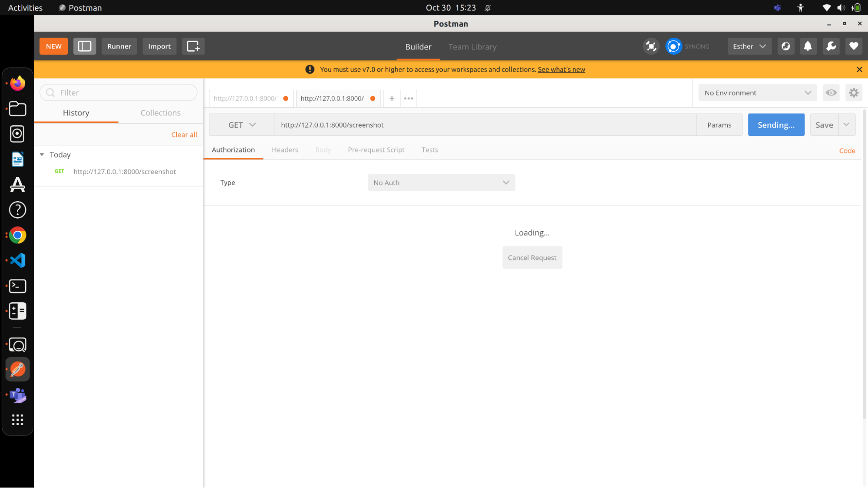The width and height of the screenshot is (868, 488).
Task: Click the sync status icon
Action: pyautogui.click(x=673, y=46)
